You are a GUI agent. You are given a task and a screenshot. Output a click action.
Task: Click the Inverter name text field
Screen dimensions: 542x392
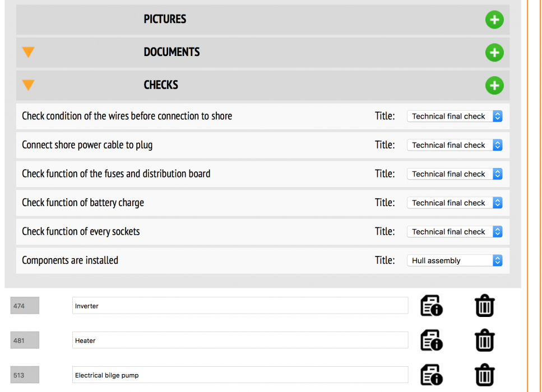[x=240, y=306]
